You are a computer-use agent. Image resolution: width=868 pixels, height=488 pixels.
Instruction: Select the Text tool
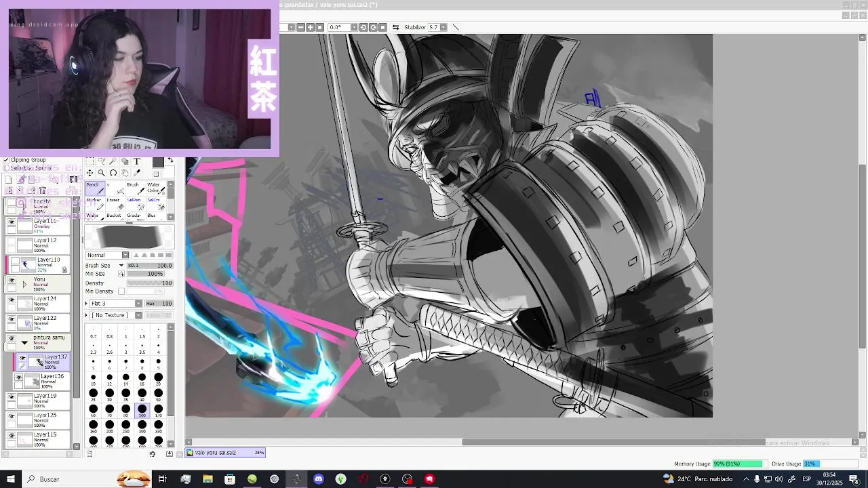(x=137, y=161)
